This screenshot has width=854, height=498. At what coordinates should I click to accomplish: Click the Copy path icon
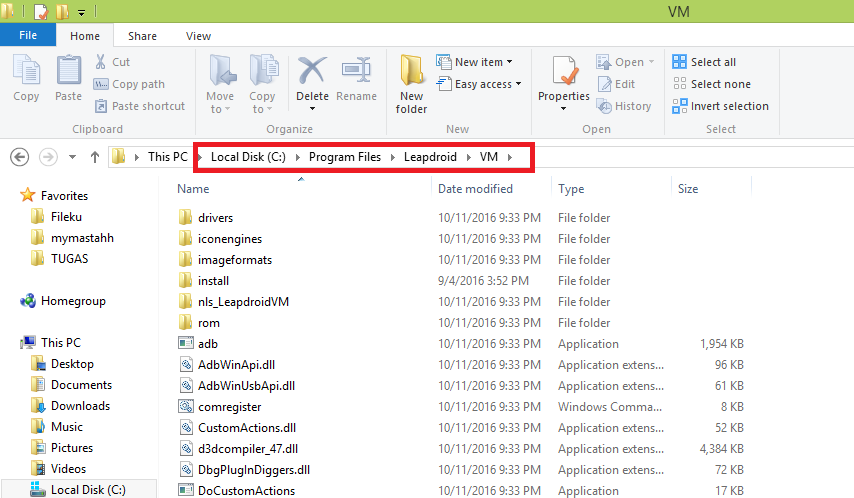(x=101, y=84)
